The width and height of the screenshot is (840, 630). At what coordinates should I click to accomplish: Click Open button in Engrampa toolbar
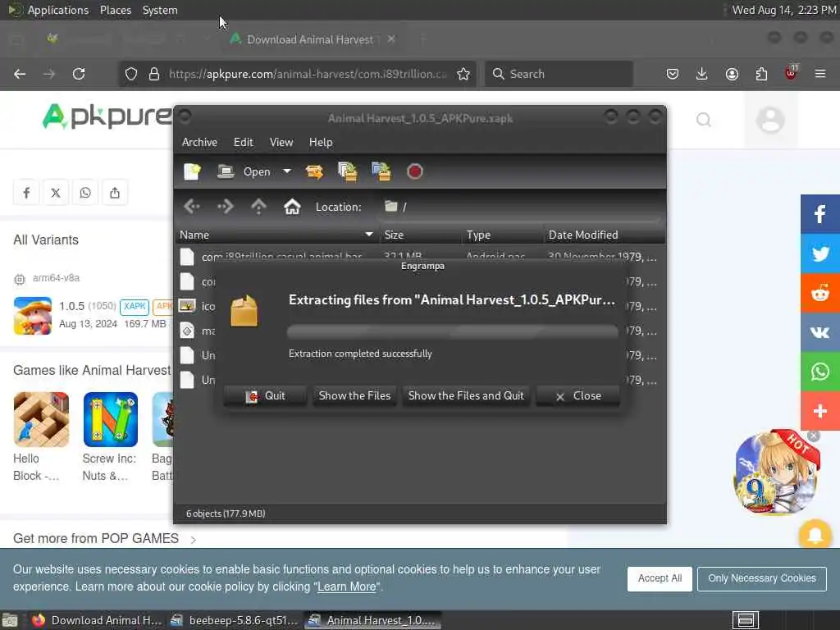pyautogui.click(x=244, y=171)
